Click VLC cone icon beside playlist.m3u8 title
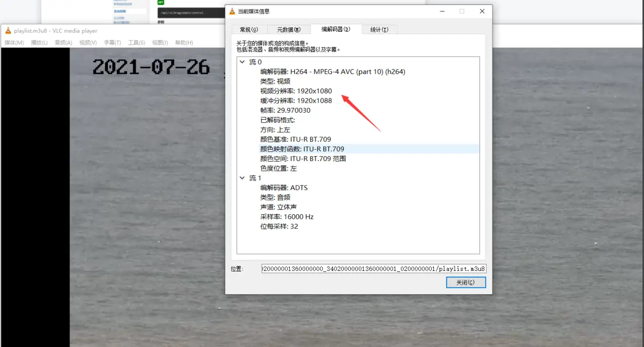The height and width of the screenshot is (347, 644). pos(8,31)
